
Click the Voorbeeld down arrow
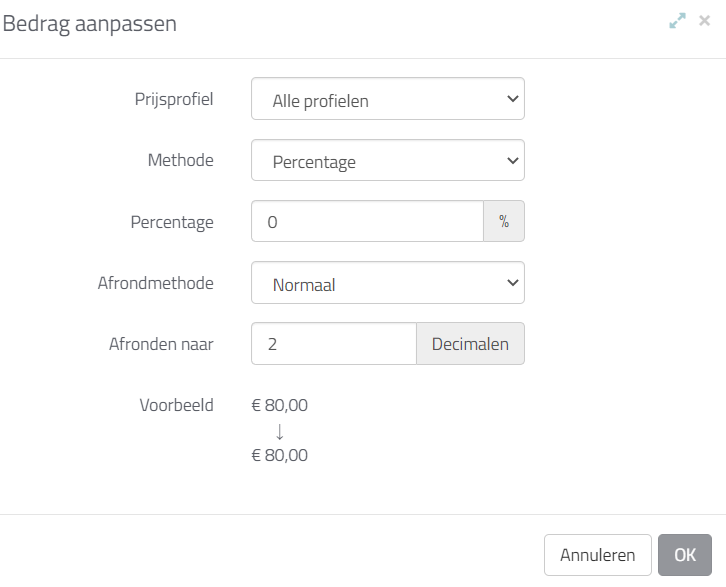pyautogui.click(x=280, y=431)
